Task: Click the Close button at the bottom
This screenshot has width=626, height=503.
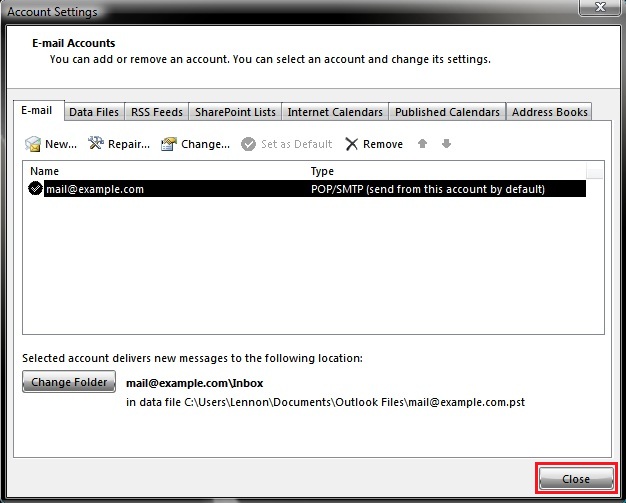Action: click(x=576, y=479)
